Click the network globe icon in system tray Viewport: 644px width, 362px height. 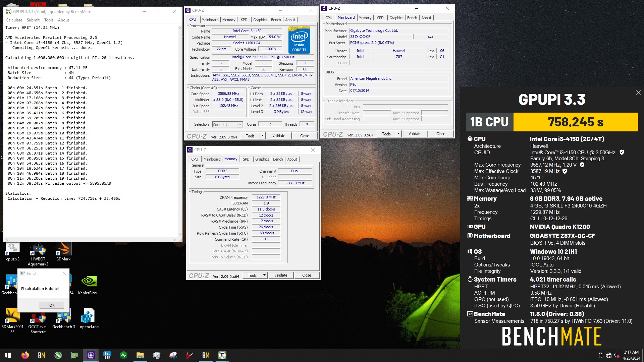click(x=609, y=355)
